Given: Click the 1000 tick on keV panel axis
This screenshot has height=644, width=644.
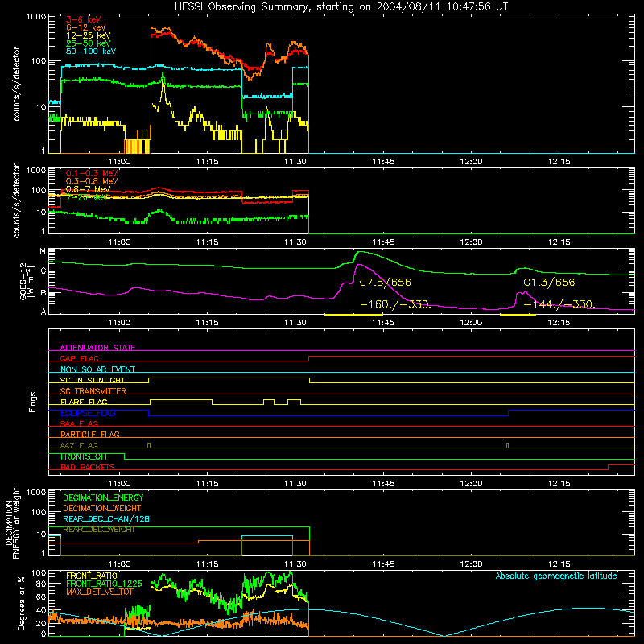Looking at the screenshot, I should coord(36,17).
